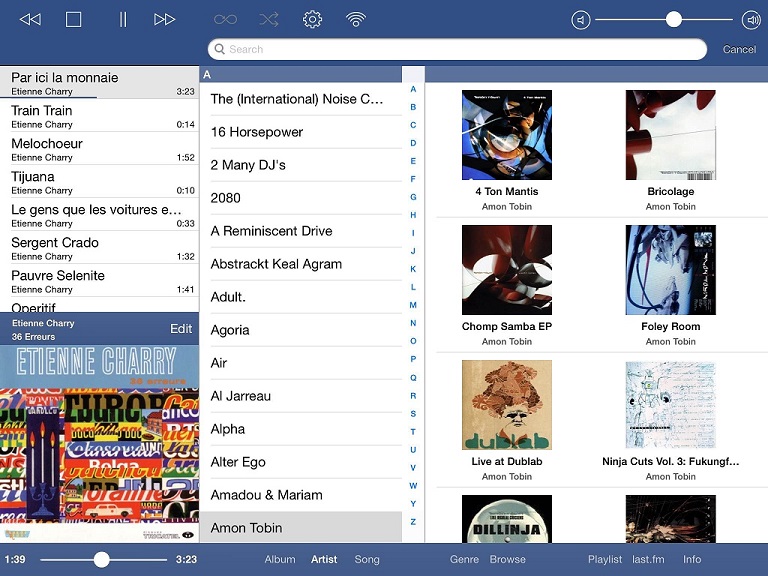768x576 pixels.
Task: Select artist Agoria
Action: 301,330
